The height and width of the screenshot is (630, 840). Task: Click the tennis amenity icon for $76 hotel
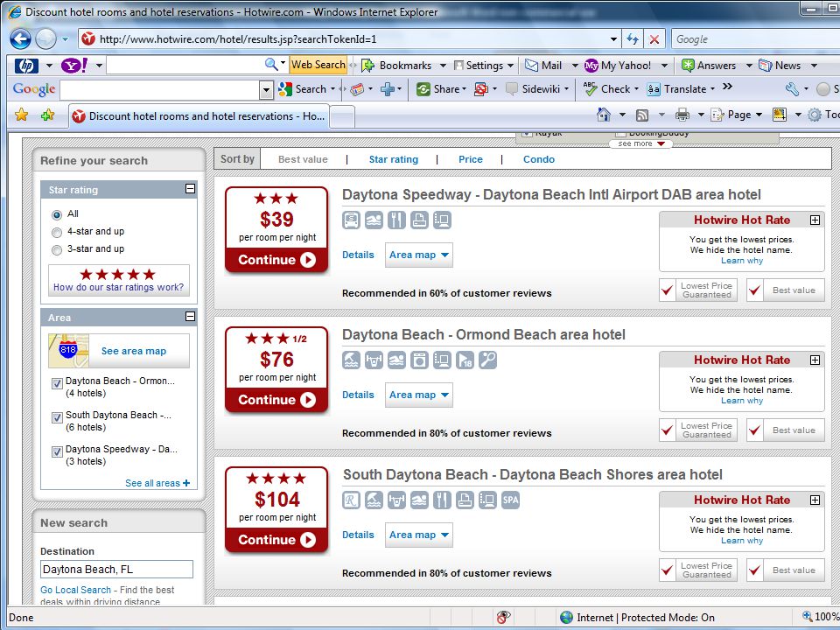tap(487, 360)
